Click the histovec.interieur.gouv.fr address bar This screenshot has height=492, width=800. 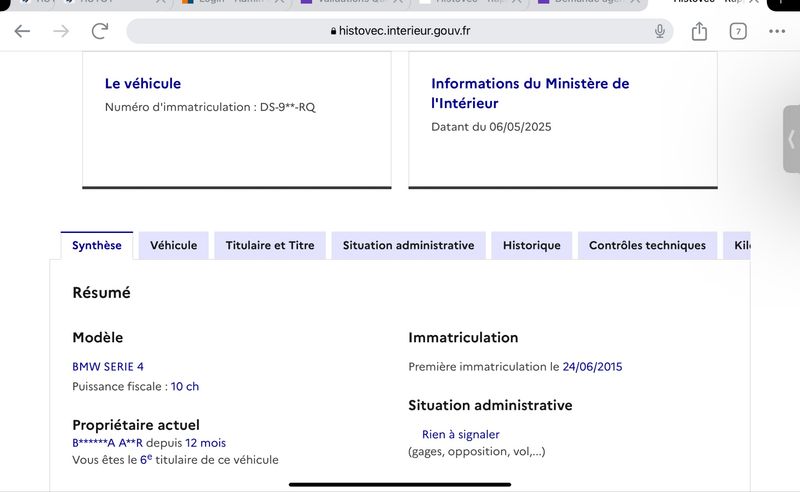(399, 31)
